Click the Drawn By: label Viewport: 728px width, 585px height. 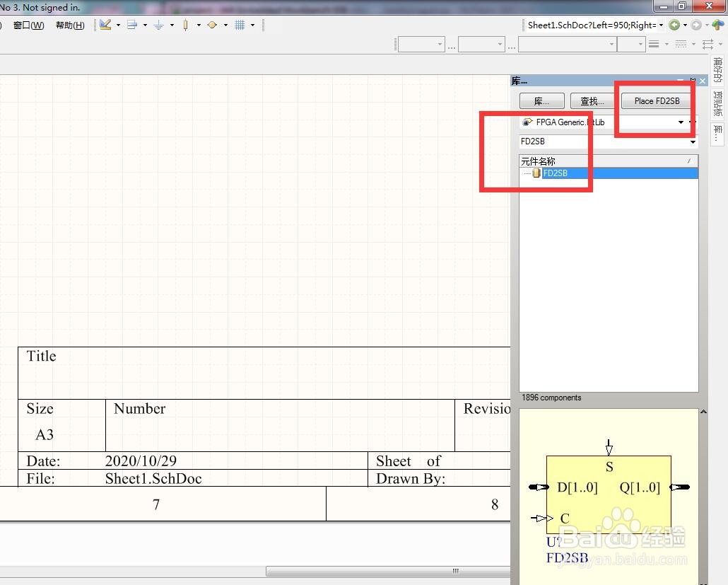coord(411,479)
